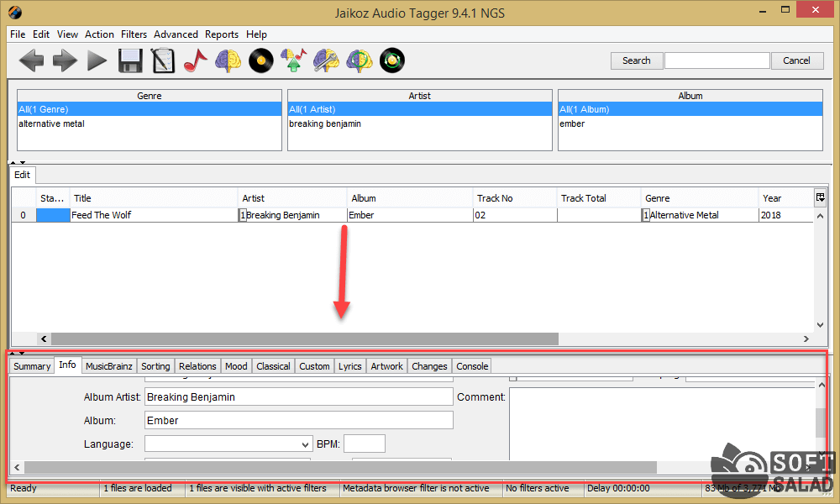The image size is (840, 504).
Task: Click the back arrow toolbar icon
Action: 31,60
